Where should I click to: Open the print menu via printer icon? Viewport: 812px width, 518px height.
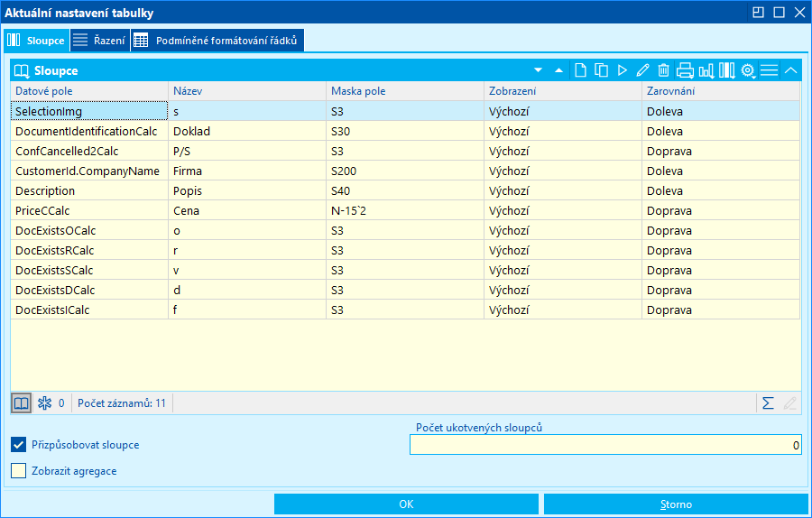[685, 70]
